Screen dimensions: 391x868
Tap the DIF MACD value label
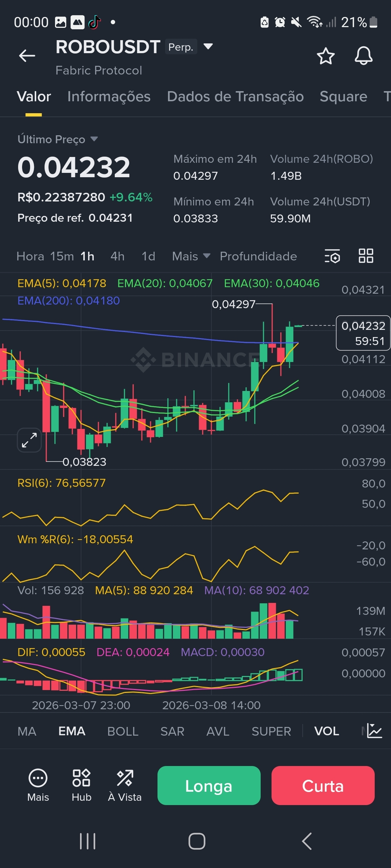click(x=51, y=652)
